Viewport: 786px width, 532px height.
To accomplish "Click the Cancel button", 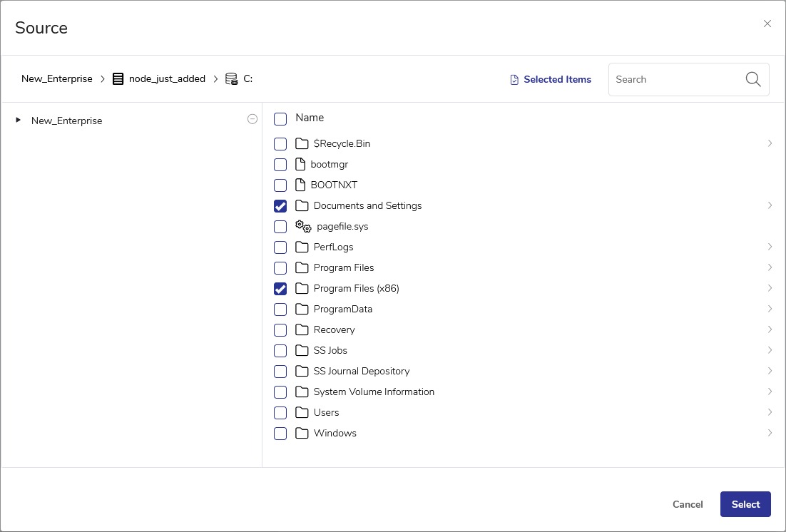I will [688, 504].
